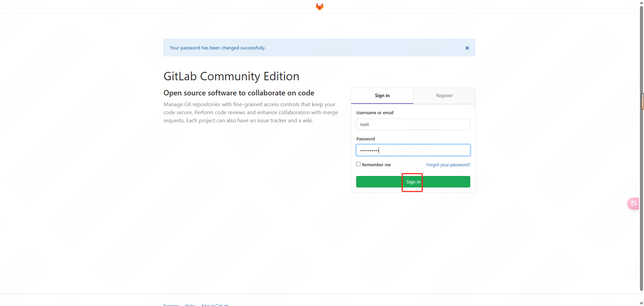Click the GitLab fox logo
Image resolution: width=644 pixels, height=306 pixels.
coord(319,7)
